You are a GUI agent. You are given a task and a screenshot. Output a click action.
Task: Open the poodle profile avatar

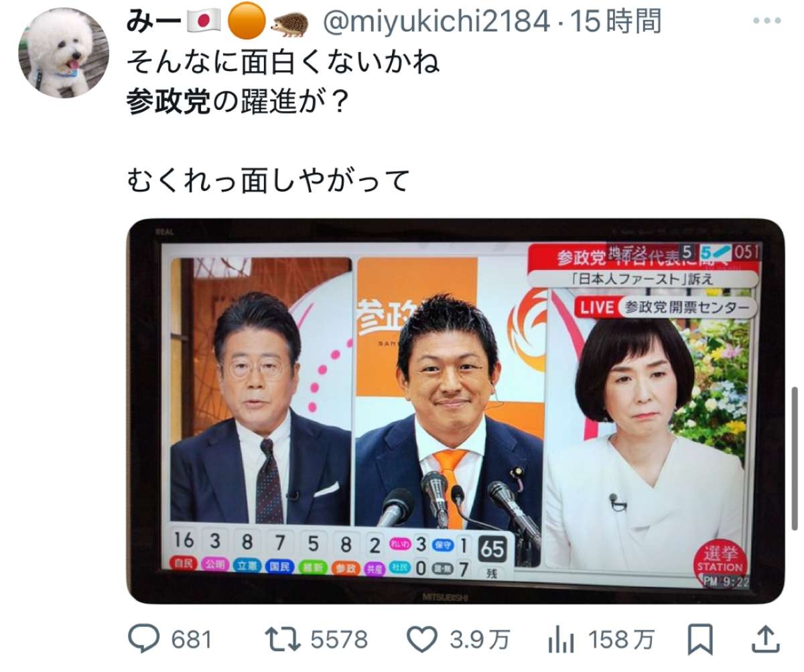64,53
